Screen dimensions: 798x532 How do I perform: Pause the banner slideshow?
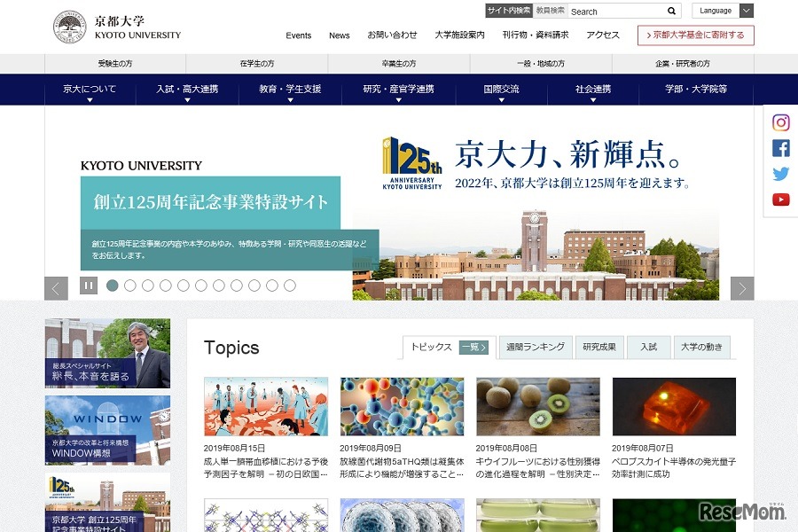tap(87, 286)
